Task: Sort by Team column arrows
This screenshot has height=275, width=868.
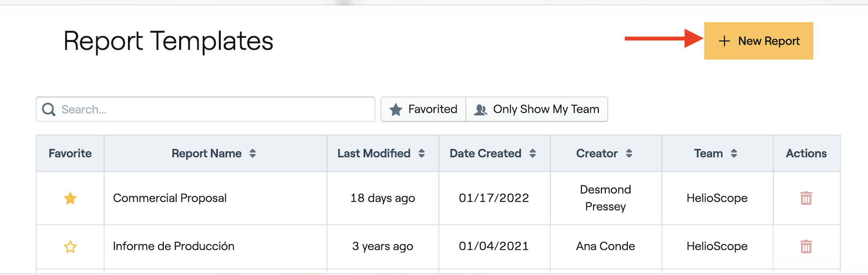Action: 734,153
